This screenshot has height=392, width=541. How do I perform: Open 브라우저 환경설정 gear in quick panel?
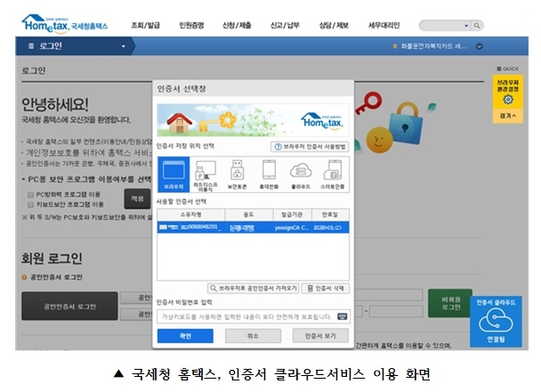coord(507,99)
